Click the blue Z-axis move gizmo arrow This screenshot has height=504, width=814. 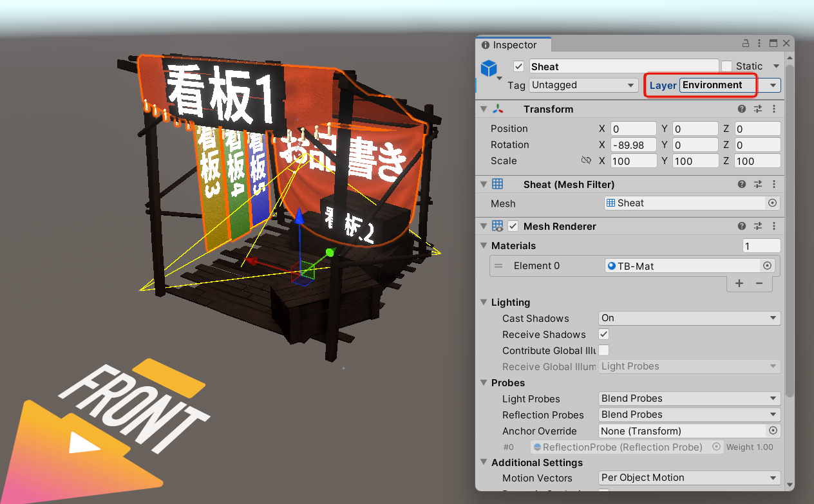click(299, 215)
